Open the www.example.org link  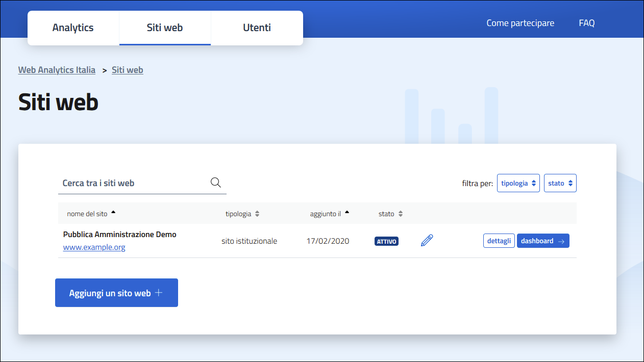[94, 247]
